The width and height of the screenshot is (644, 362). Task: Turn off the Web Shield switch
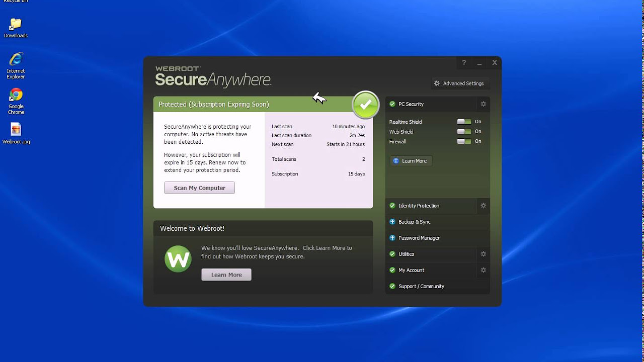coord(464,132)
